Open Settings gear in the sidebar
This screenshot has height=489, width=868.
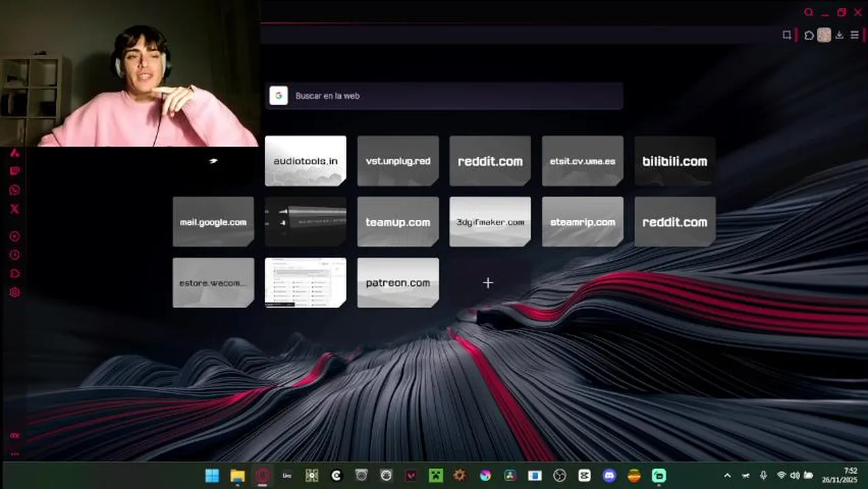(14, 292)
